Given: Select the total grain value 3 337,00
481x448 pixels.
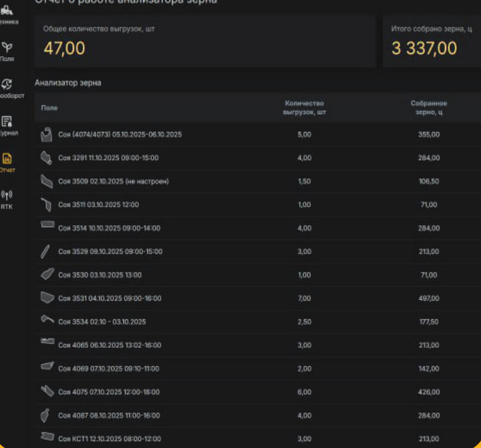Looking at the screenshot, I should pos(424,49).
